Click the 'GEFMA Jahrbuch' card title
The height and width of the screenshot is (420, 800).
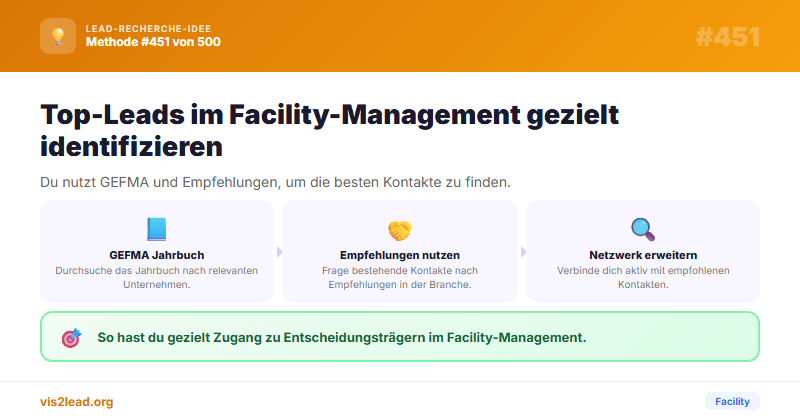(x=157, y=255)
